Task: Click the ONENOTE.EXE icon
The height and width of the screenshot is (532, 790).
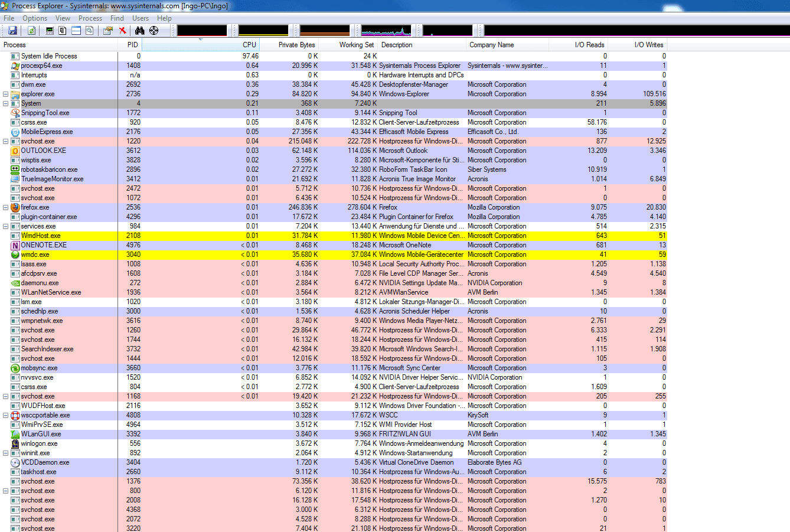Action: pos(15,245)
